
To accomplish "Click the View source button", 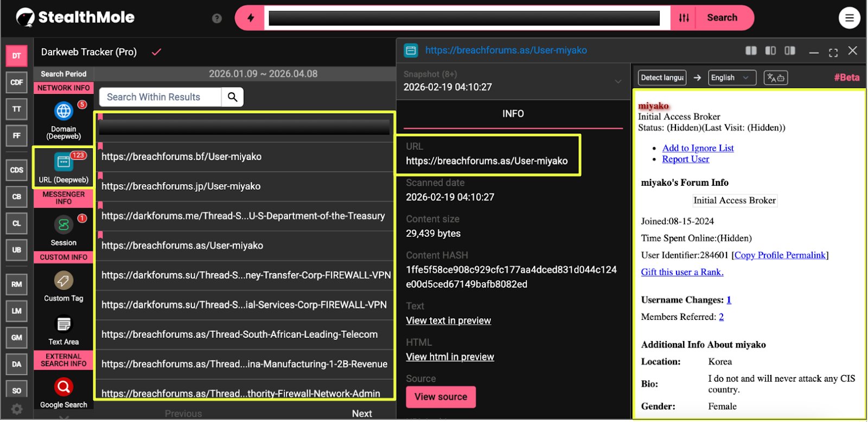I will pyautogui.click(x=441, y=397).
